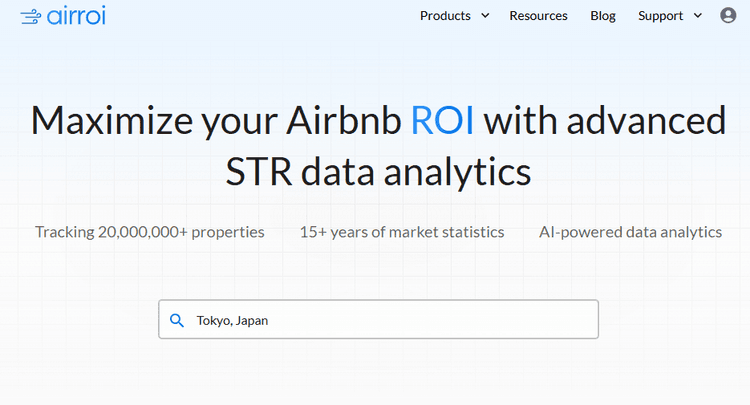Click '15+ years of market statistics' text
750x405 pixels.
click(x=402, y=232)
